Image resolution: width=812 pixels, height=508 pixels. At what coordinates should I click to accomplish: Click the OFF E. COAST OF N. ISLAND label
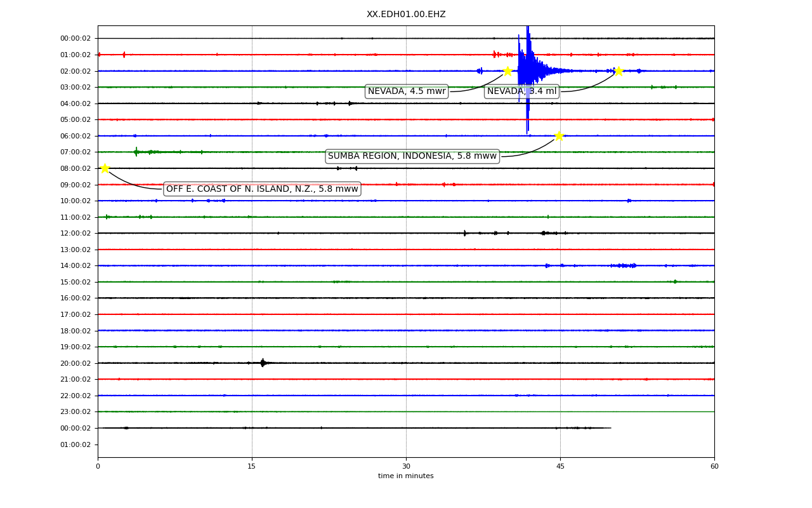pos(262,189)
